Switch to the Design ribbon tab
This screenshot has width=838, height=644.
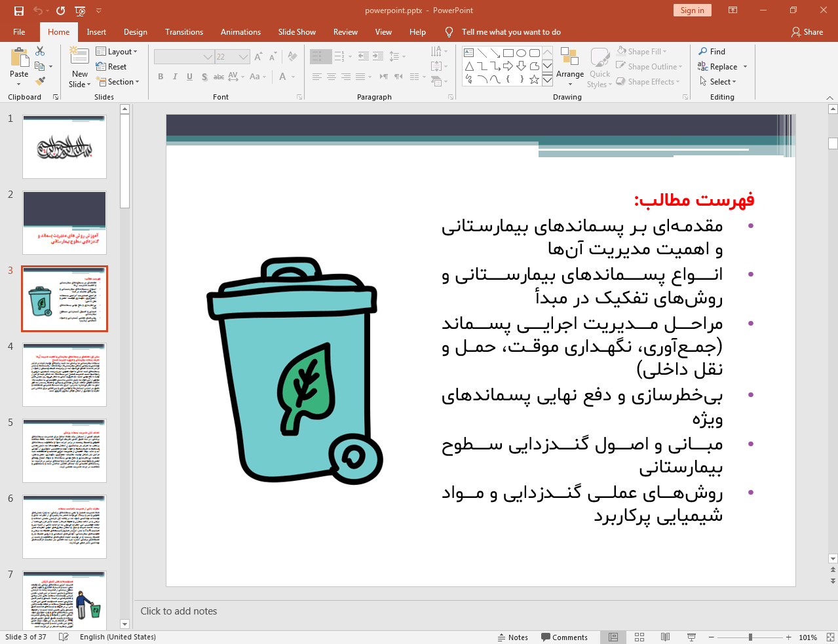(x=135, y=31)
